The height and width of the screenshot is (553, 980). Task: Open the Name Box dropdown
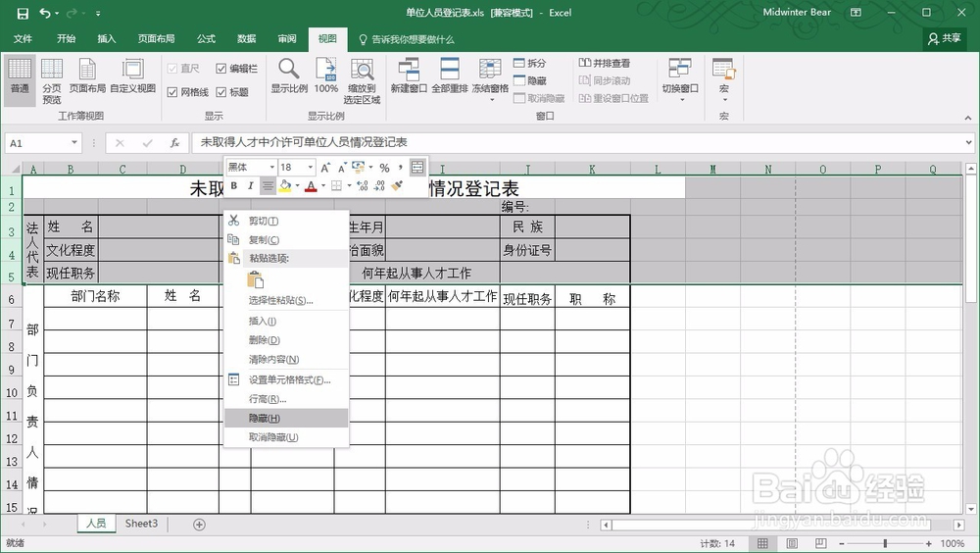74,142
